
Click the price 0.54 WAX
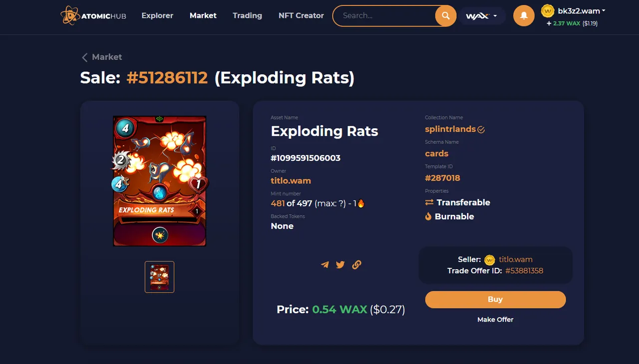click(x=339, y=310)
